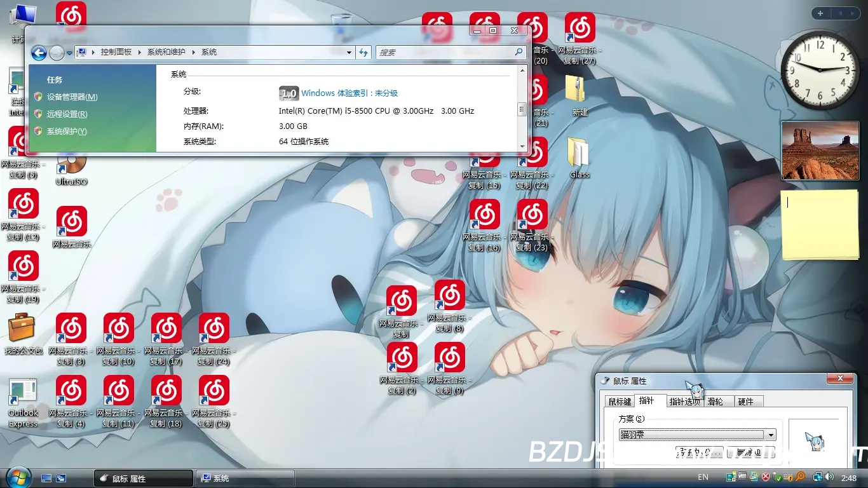Click the VMware tools tray icon
The image size is (868, 488).
[x=742, y=477]
